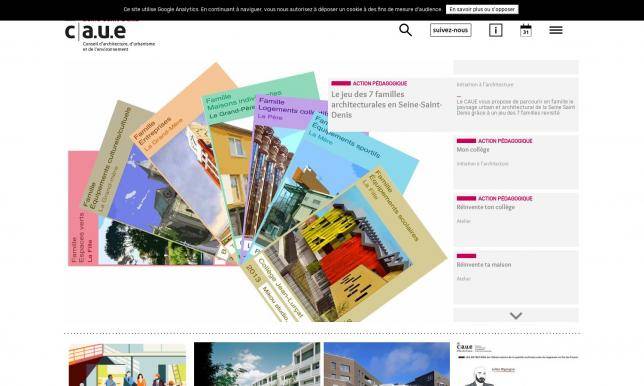Click the empty grey bar above articles
Screen dimensions: 644x386
(516, 67)
